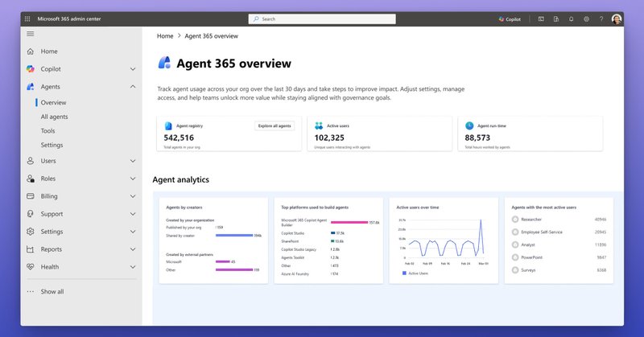Select Overview under Agents

pos(53,103)
